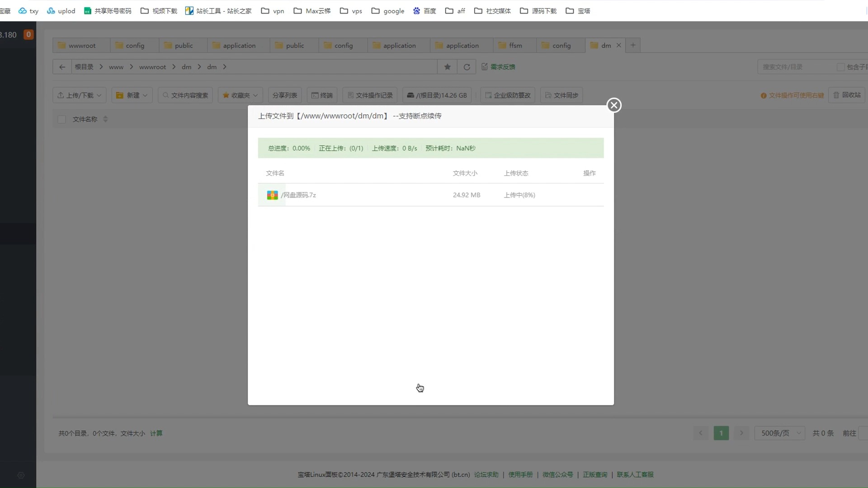
Task: Go to previous page arrow
Action: (701, 433)
